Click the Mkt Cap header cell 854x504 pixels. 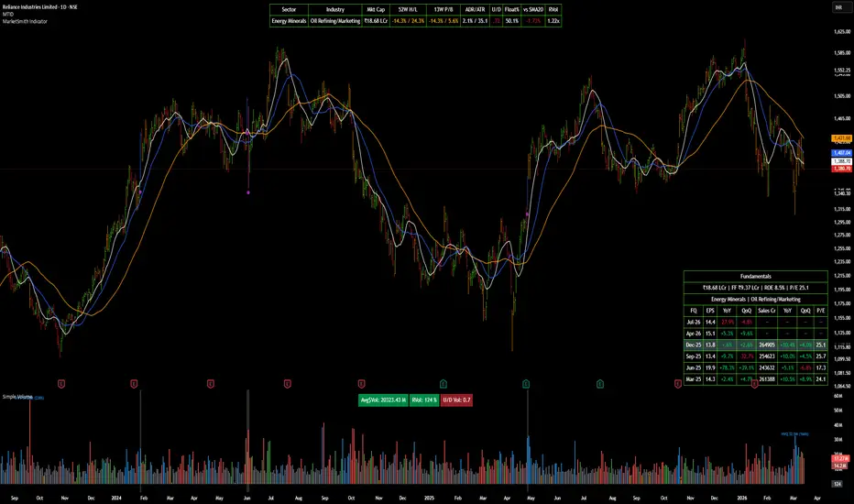pyautogui.click(x=376, y=10)
